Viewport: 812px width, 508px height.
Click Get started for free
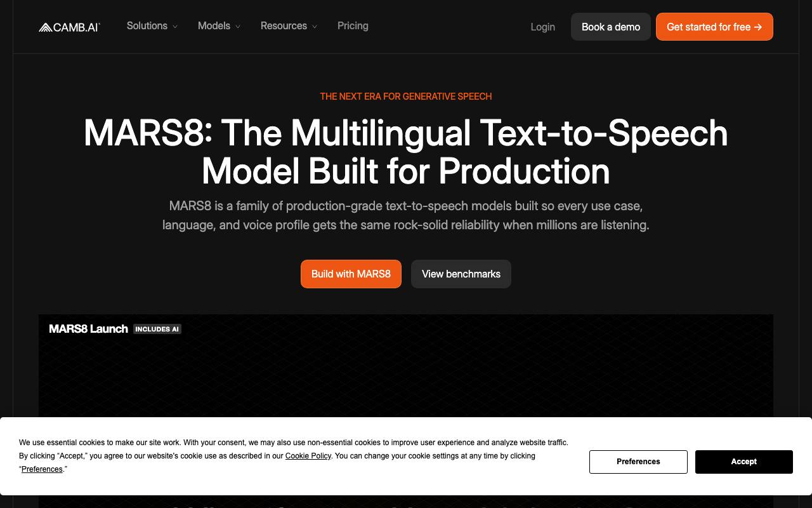(714, 27)
